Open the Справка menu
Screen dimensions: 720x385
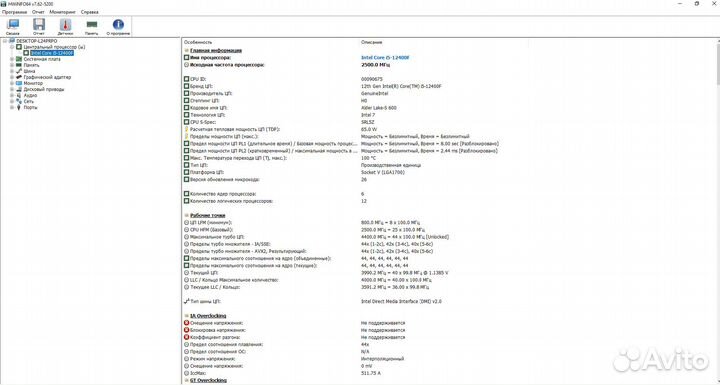pyautogui.click(x=90, y=12)
